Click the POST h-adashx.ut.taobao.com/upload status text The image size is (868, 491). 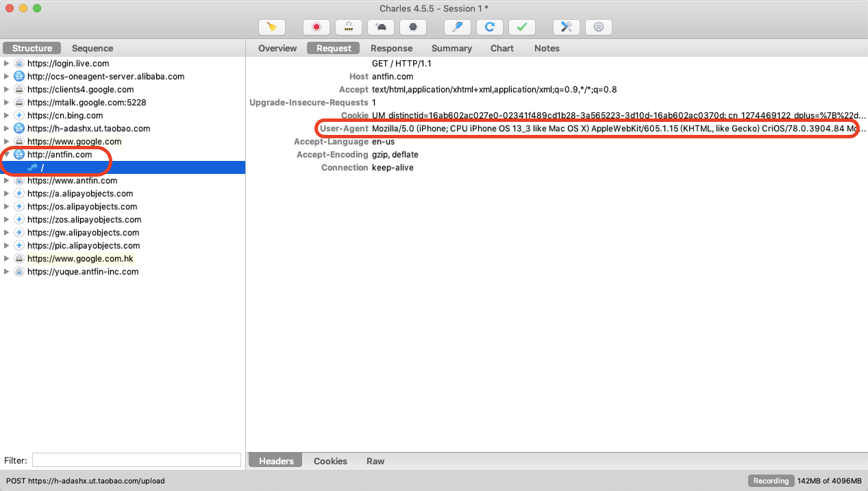[x=86, y=481]
